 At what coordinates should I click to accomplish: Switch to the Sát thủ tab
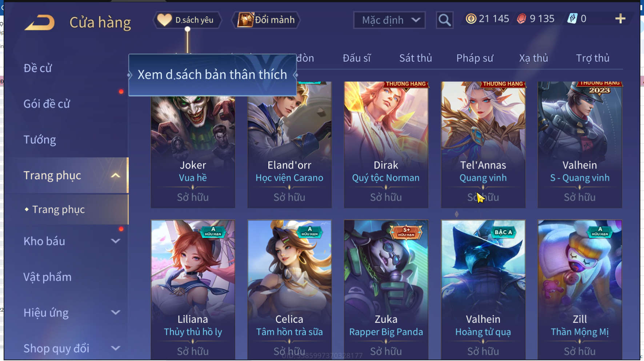click(415, 58)
